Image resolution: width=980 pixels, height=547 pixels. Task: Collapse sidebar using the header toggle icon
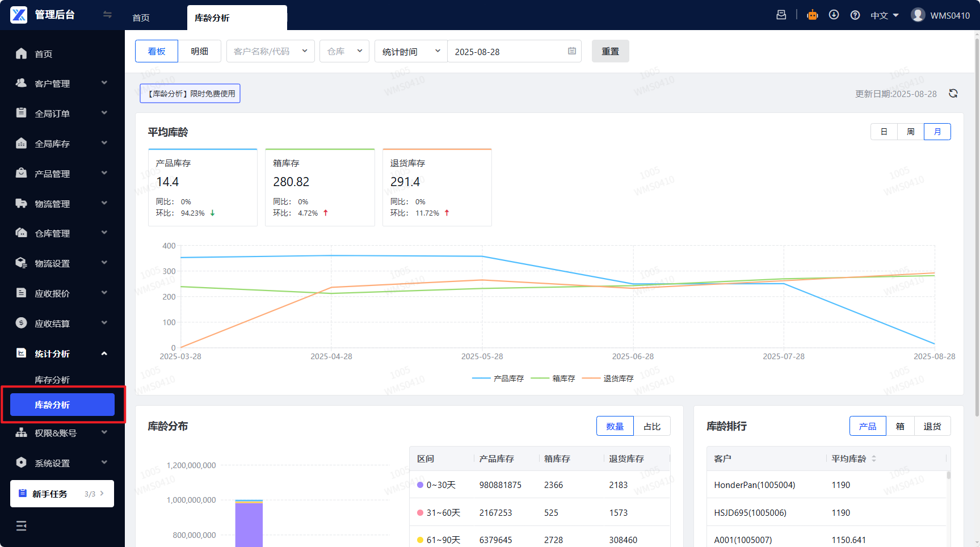tap(107, 15)
